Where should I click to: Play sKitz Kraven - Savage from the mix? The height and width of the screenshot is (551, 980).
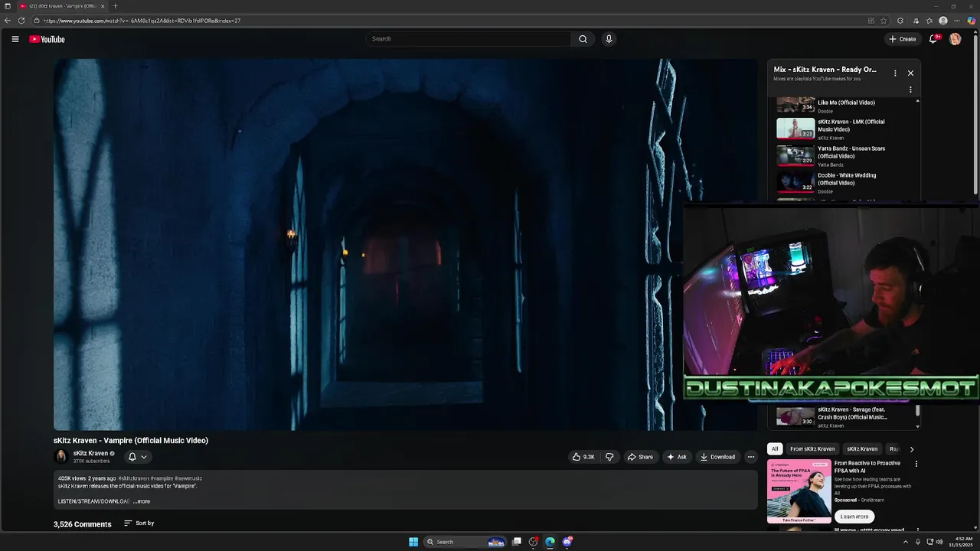click(852, 413)
